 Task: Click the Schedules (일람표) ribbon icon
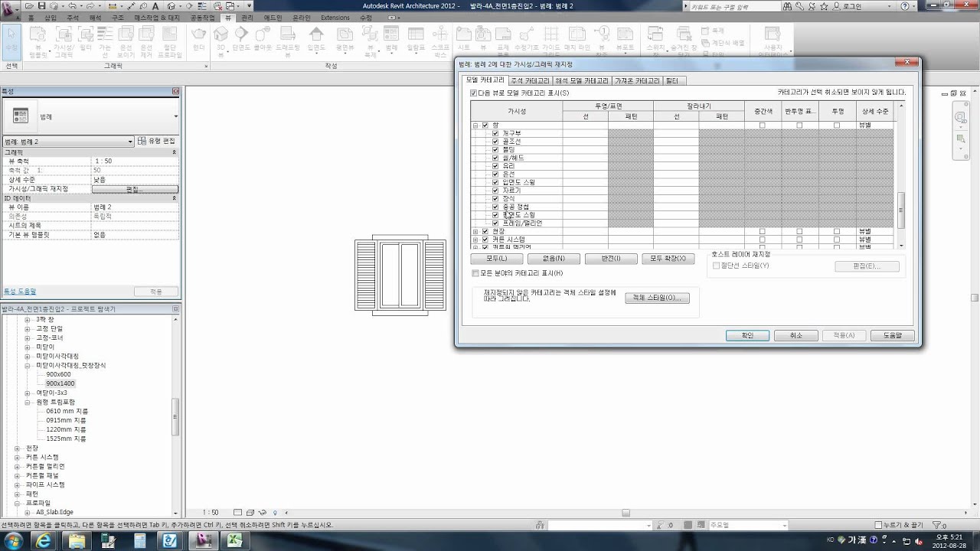tap(416, 40)
